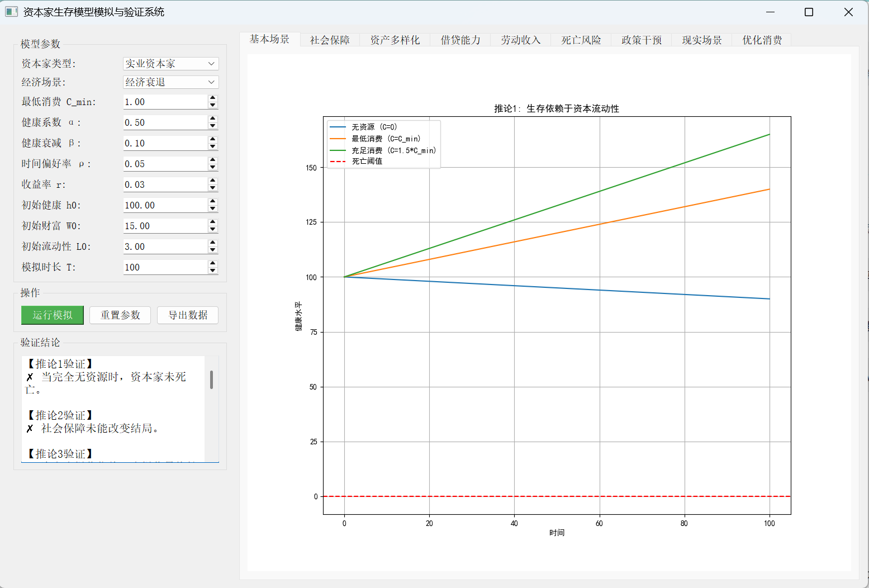The width and height of the screenshot is (869, 588).
Task: Decrease 时间偏好率 ρ value
Action: (212, 167)
